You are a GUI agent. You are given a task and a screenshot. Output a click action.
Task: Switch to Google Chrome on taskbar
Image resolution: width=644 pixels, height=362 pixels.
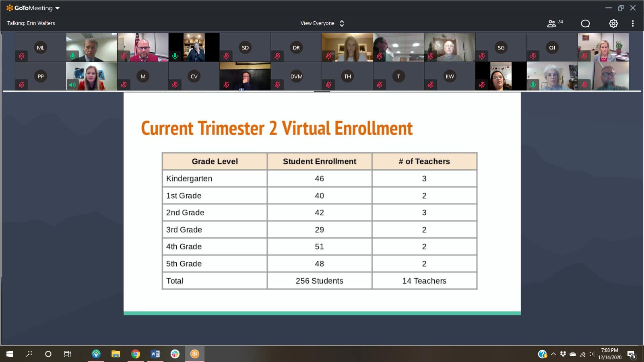pyautogui.click(x=136, y=354)
